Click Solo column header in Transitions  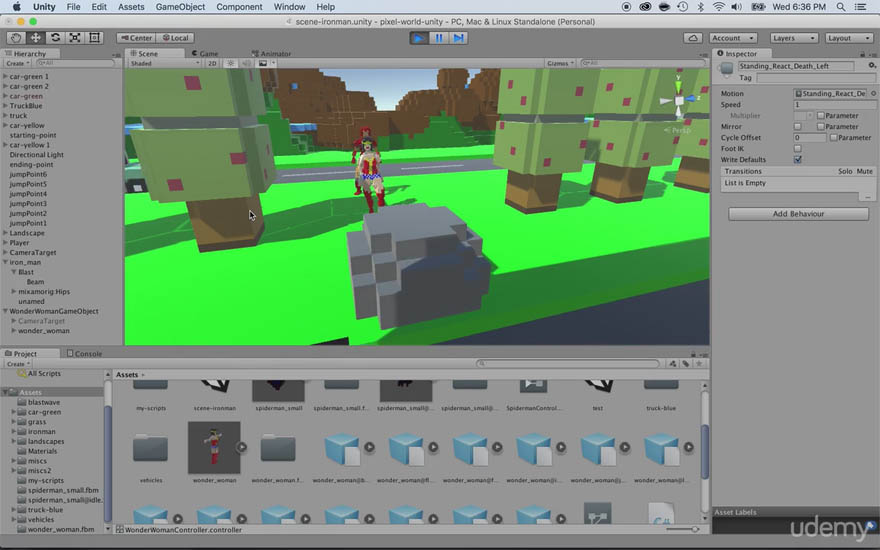point(845,171)
